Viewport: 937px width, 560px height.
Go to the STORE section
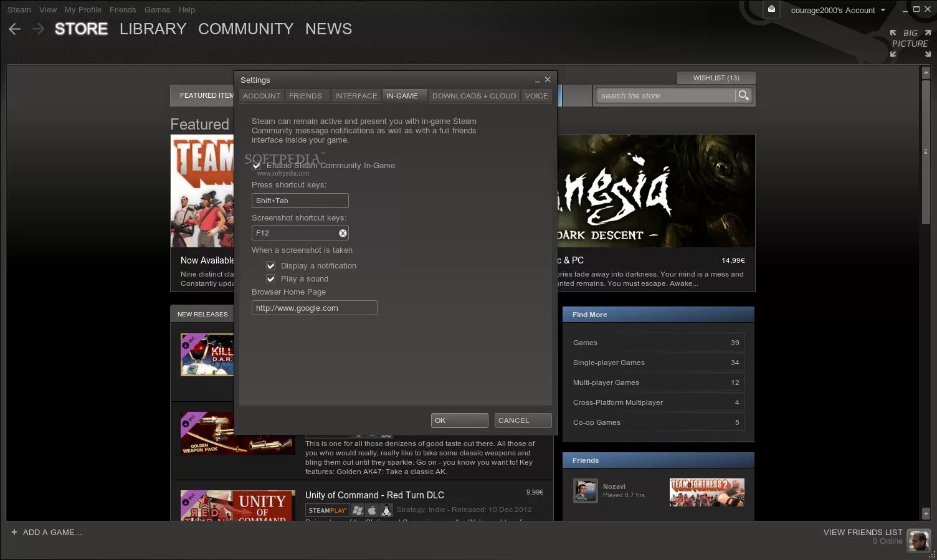pos(81,29)
